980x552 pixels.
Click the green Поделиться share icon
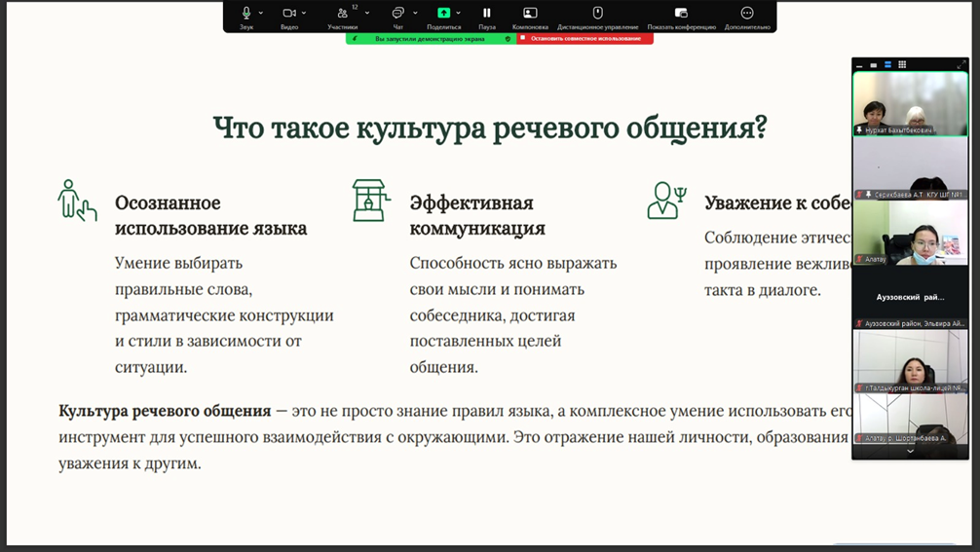(x=443, y=14)
